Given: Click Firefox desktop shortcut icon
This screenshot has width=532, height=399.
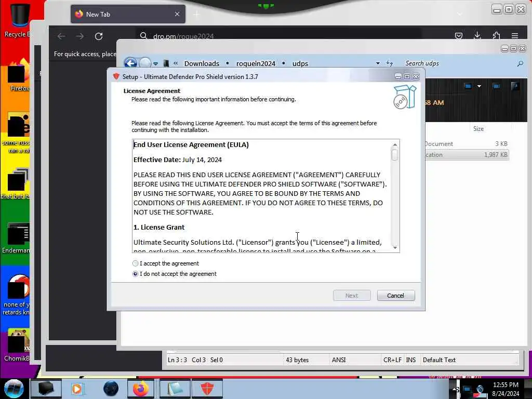Looking at the screenshot, I should coord(19,76).
